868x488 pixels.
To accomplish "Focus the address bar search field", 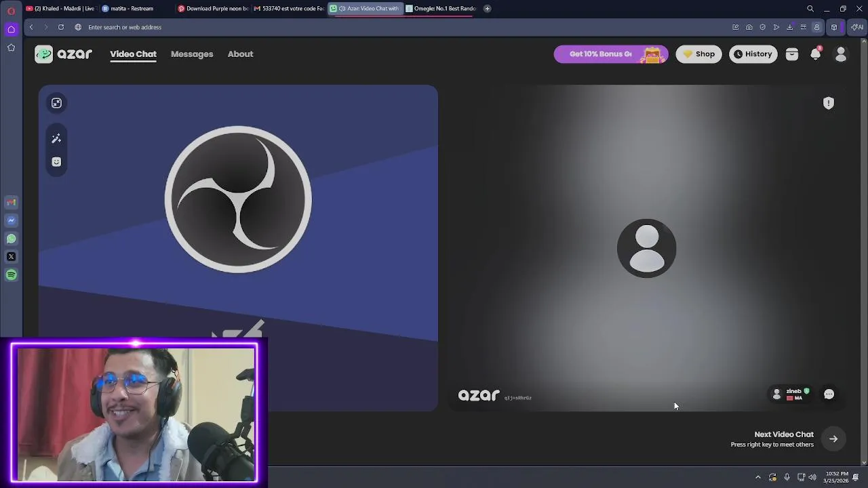I will click(x=400, y=27).
